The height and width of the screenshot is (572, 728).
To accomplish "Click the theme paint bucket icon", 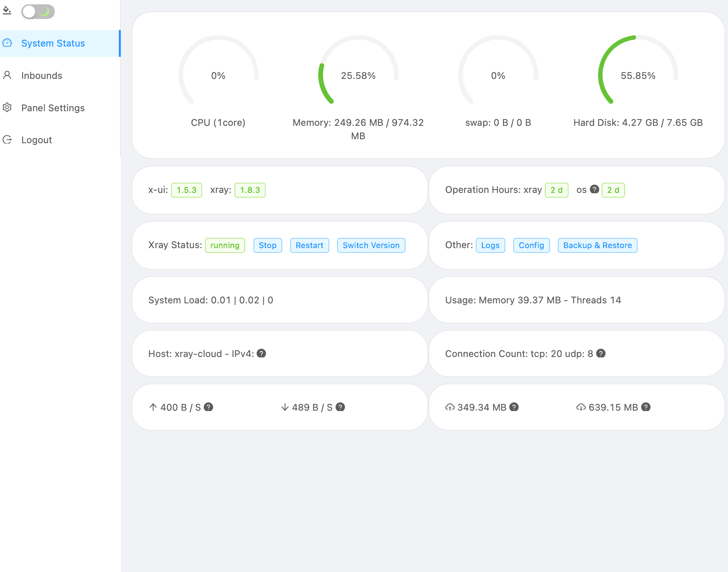I will click(7, 11).
